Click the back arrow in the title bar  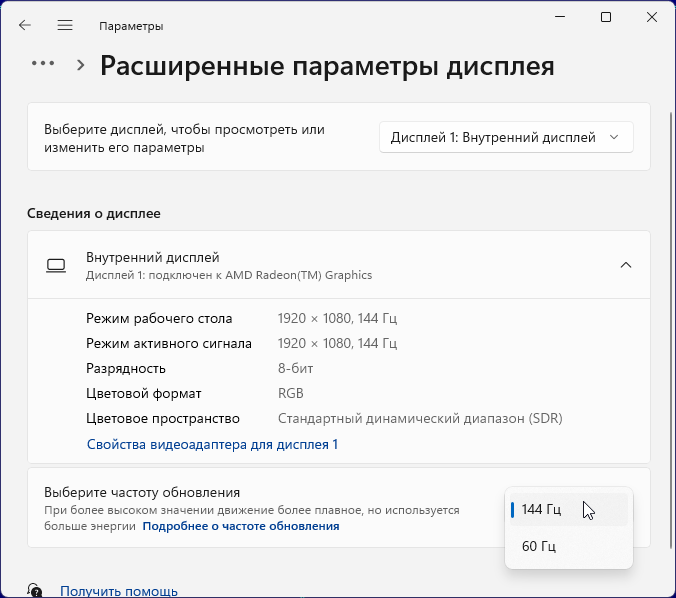point(25,25)
